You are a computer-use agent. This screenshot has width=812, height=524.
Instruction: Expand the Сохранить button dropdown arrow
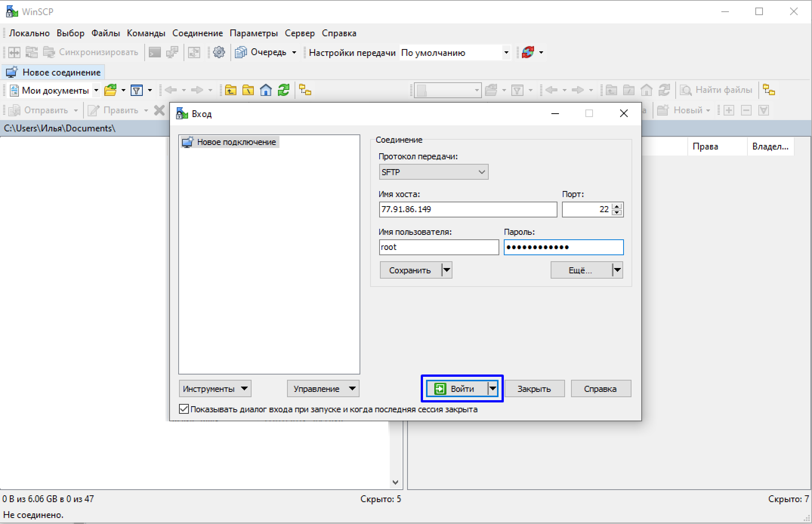447,270
